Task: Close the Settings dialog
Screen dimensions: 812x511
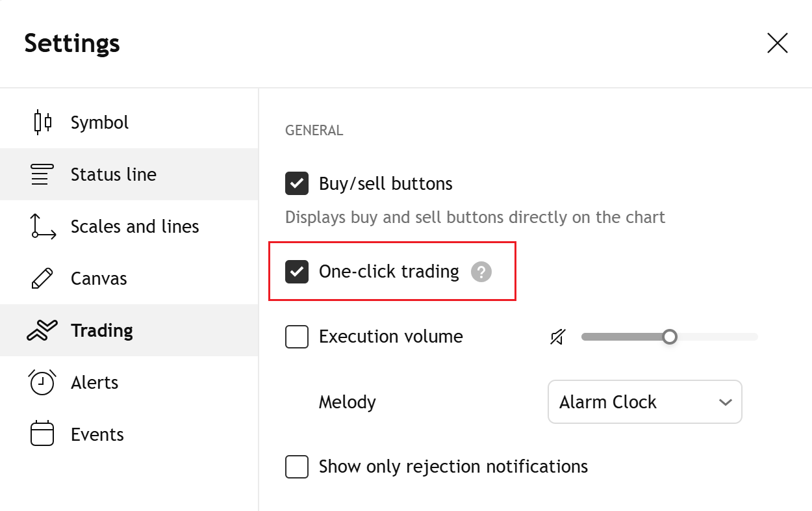Action: [x=778, y=43]
